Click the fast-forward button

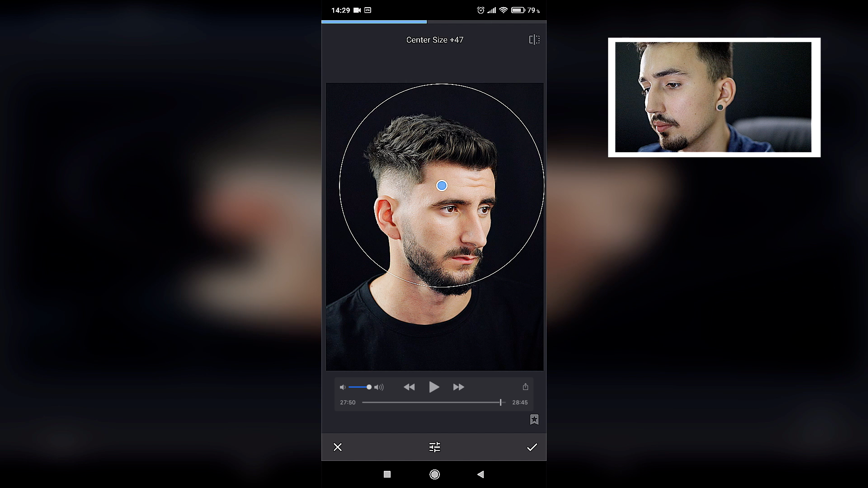coord(458,387)
